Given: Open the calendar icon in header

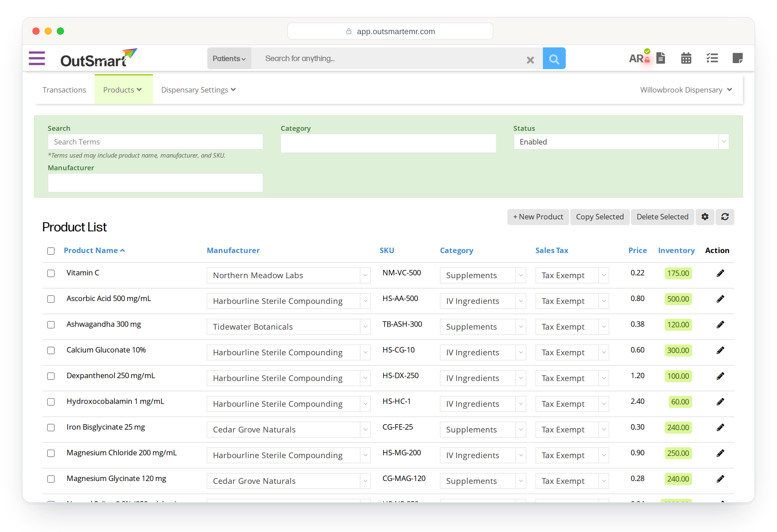Looking at the screenshot, I should (x=686, y=59).
